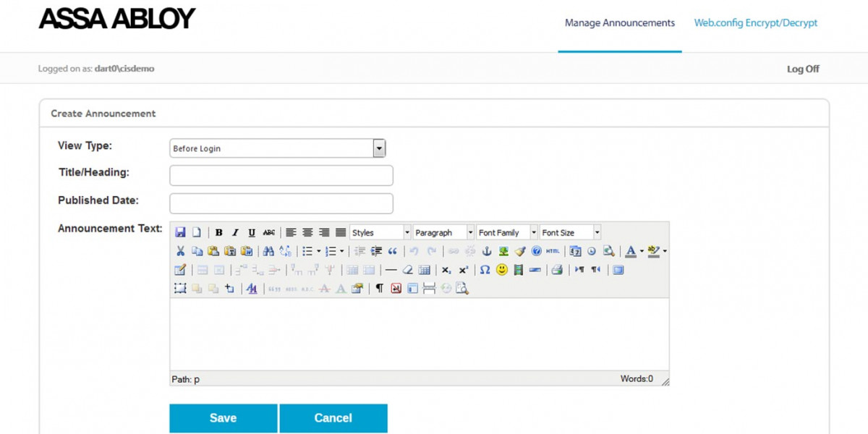Click the anchor insertion icon
Image resolution: width=868 pixels, height=434 pixels.
tap(485, 251)
